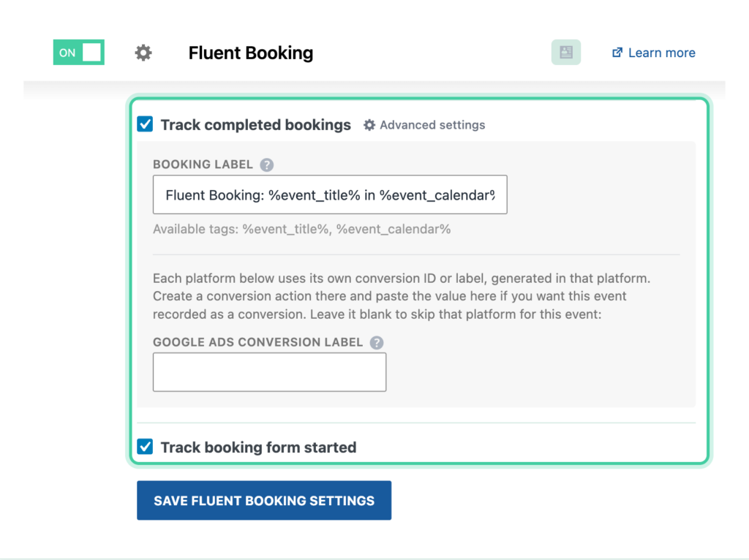Screen dimensions: 749x560
Task: Open Fluent Booking gear settings icon
Action: click(143, 53)
